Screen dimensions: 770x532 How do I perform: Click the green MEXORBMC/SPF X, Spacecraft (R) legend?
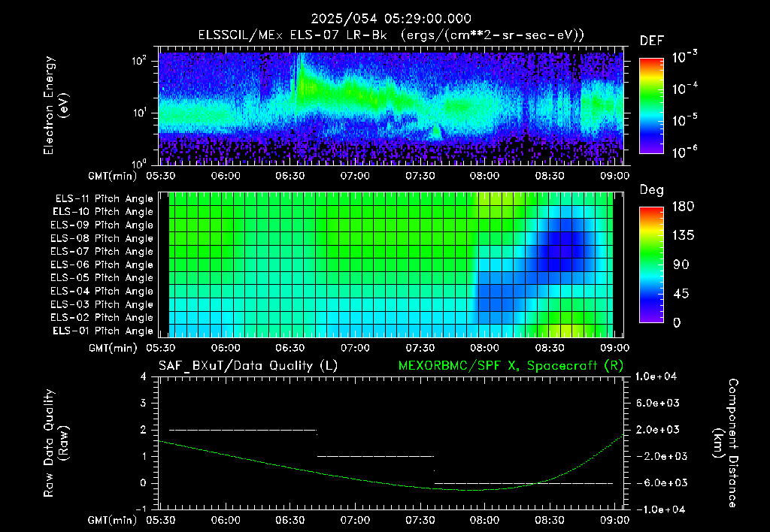[x=511, y=366]
